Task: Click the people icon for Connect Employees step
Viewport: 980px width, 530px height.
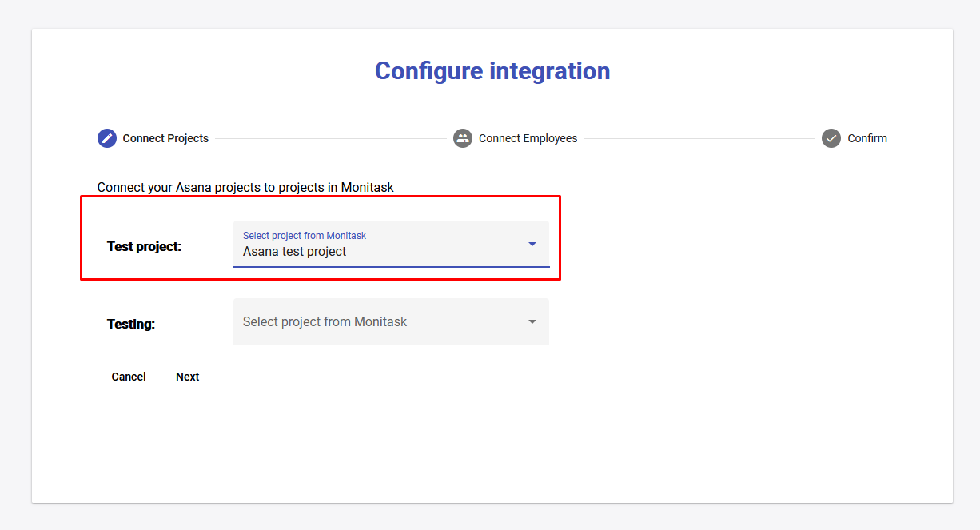Action: click(463, 138)
